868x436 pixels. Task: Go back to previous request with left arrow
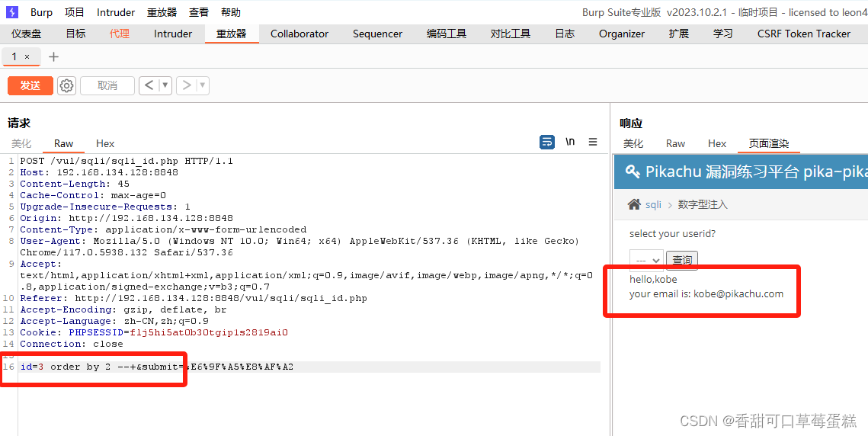point(149,85)
